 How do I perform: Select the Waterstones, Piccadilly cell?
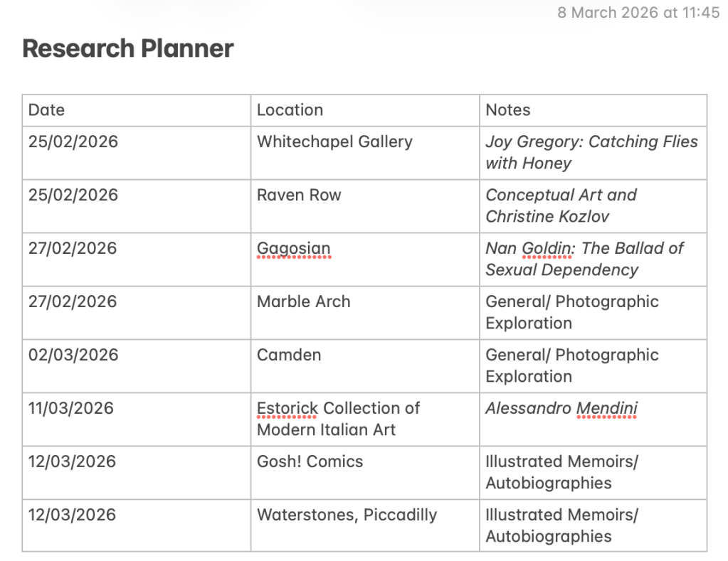(x=347, y=515)
